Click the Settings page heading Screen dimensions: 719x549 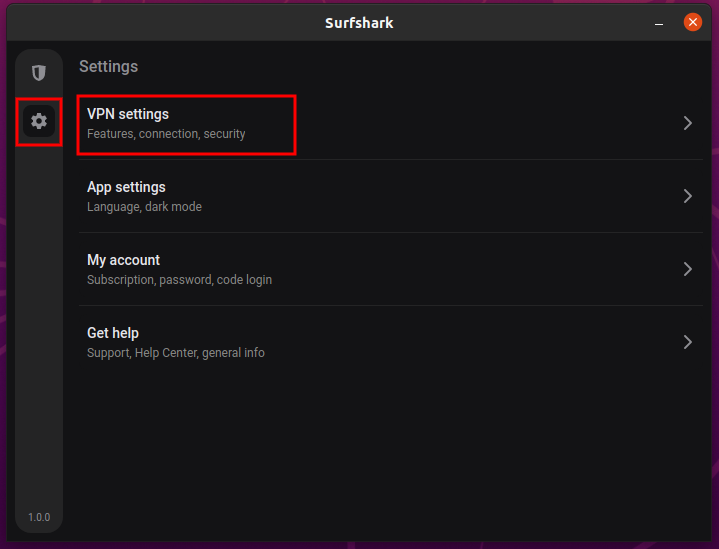pos(109,67)
